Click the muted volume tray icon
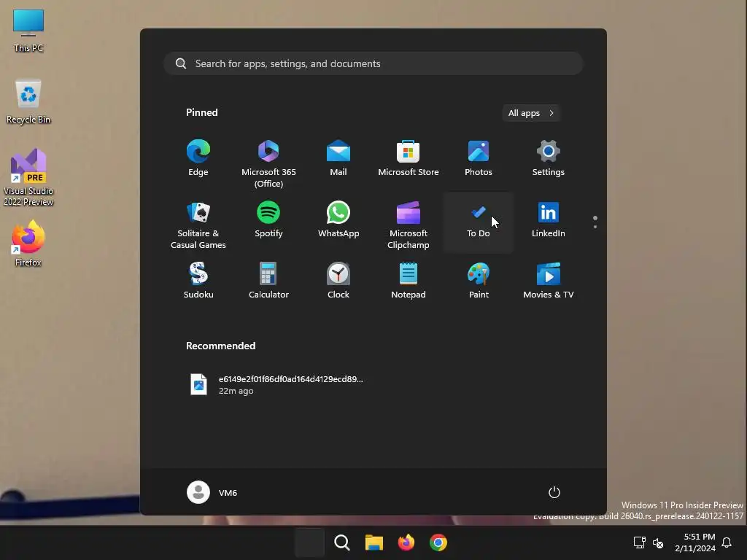Viewport: 747px width, 560px height. click(x=658, y=542)
